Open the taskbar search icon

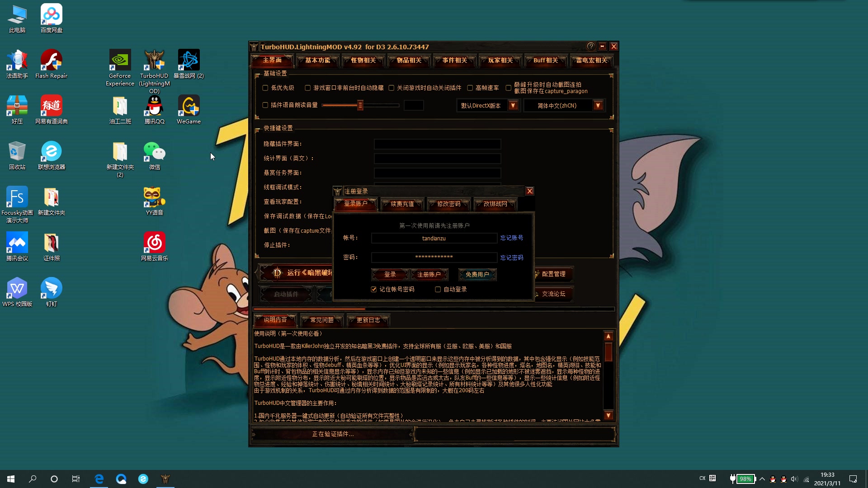coord(33,479)
